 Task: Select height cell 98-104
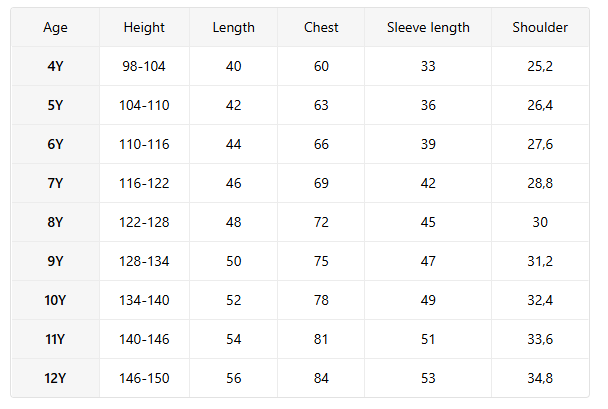[x=144, y=66]
